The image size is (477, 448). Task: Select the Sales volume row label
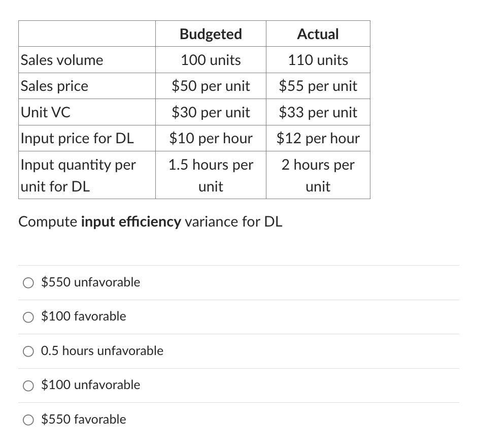[x=61, y=60]
